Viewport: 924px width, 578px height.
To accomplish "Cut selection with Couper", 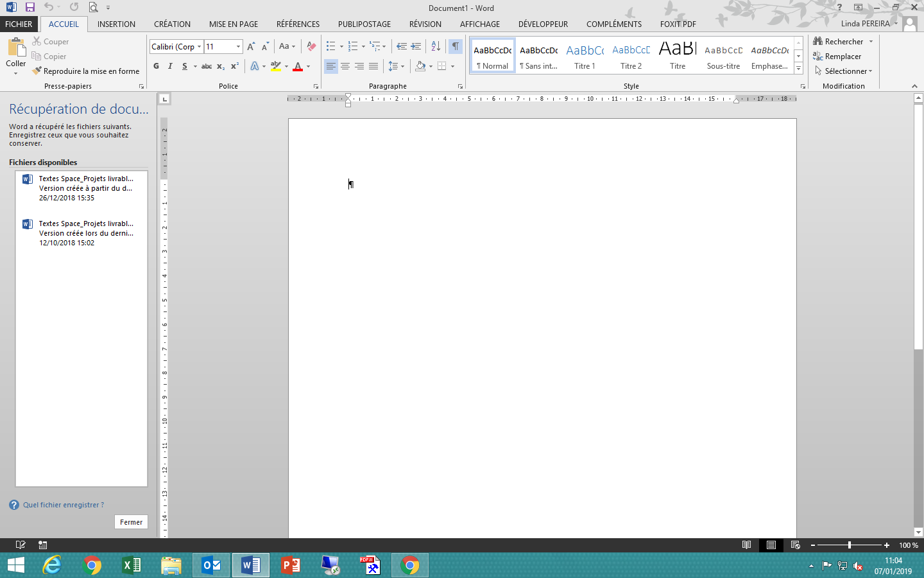I will [51, 42].
